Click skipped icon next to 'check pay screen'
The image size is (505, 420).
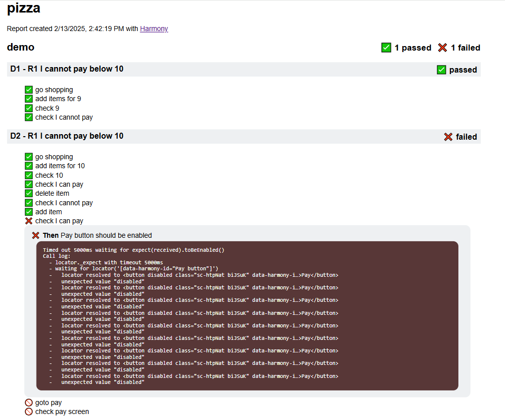click(x=29, y=411)
